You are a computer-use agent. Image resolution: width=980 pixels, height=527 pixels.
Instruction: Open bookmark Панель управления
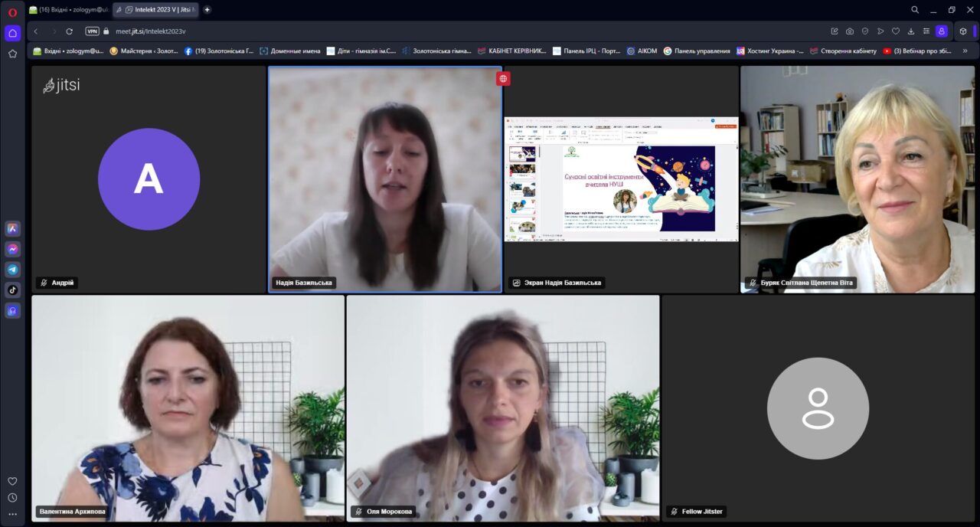click(x=697, y=51)
